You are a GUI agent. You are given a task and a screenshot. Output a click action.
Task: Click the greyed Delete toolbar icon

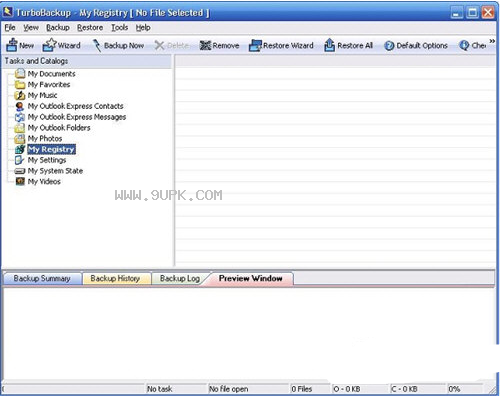point(160,45)
